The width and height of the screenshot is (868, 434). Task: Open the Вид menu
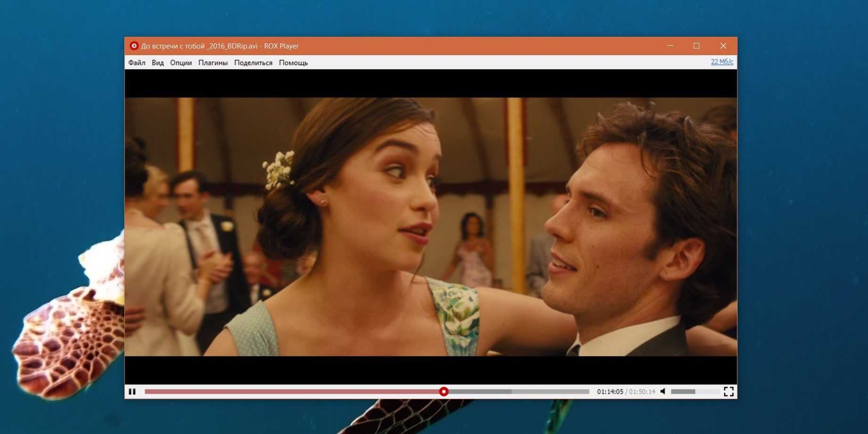158,63
